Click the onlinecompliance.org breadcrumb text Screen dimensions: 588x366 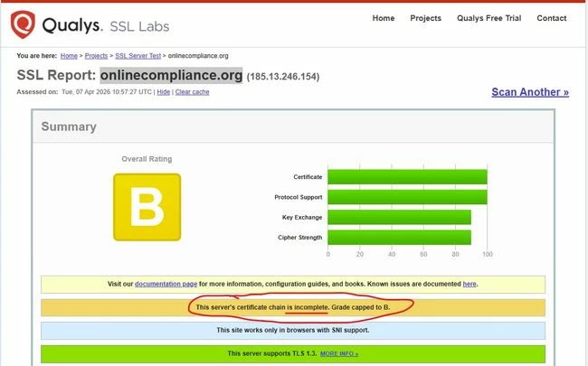point(198,56)
